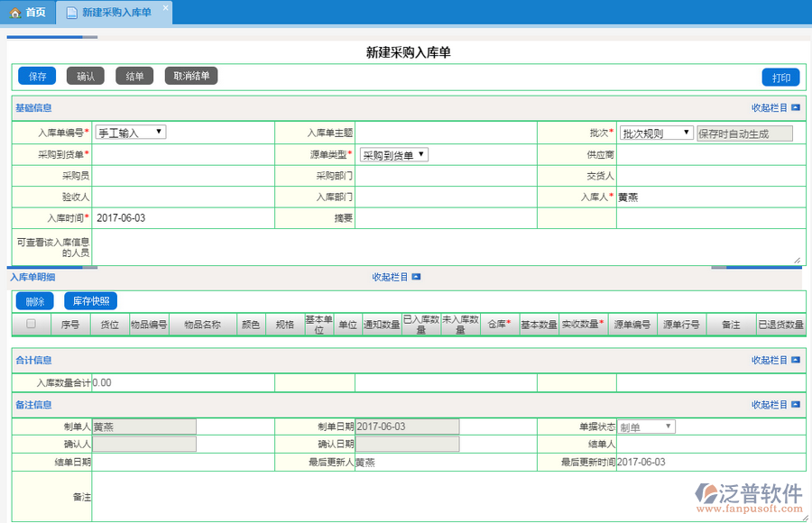Open the 入库单编号 手工输入 dropdown
Image resolution: width=812 pixels, height=523 pixels.
tap(131, 133)
